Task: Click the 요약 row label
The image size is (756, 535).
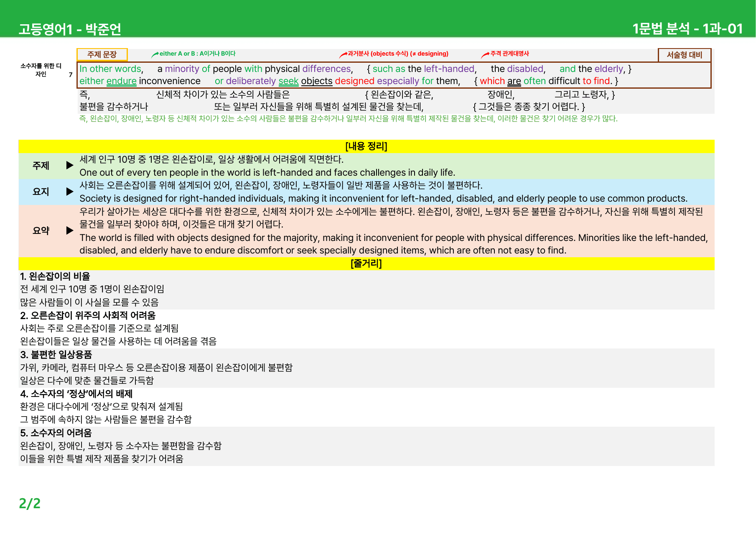Action: pyautogui.click(x=41, y=230)
